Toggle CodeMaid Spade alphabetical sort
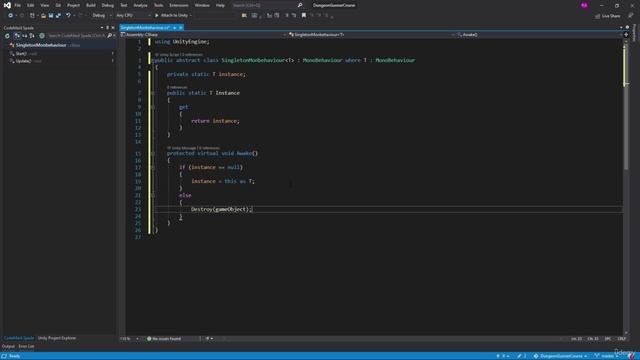 pyautogui.click(x=24, y=36)
